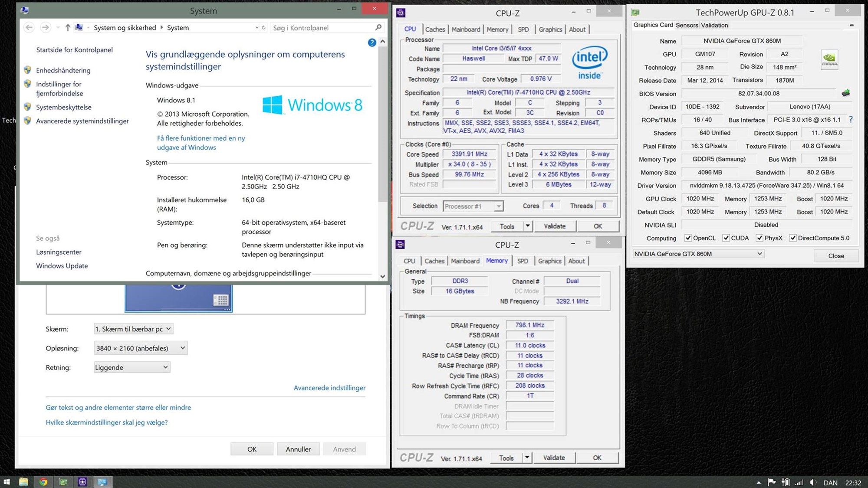Image resolution: width=868 pixels, height=488 pixels.
Task: Click the back arrow in System window
Action: tap(29, 27)
